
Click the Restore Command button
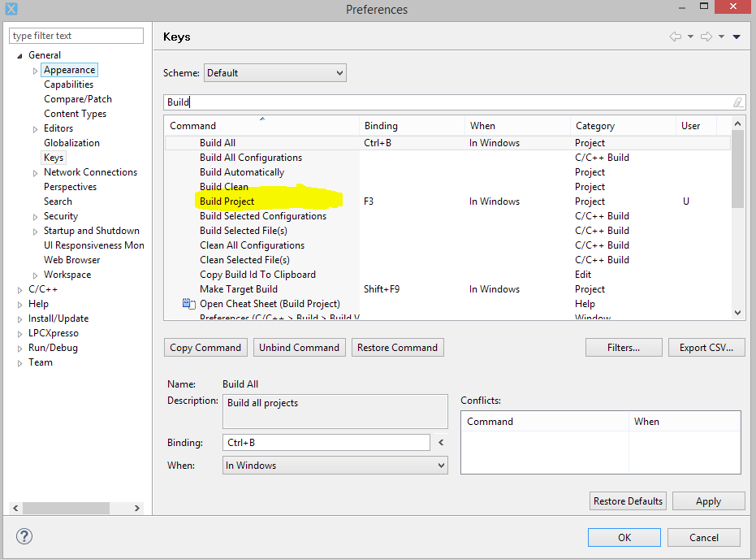pyautogui.click(x=397, y=347)
